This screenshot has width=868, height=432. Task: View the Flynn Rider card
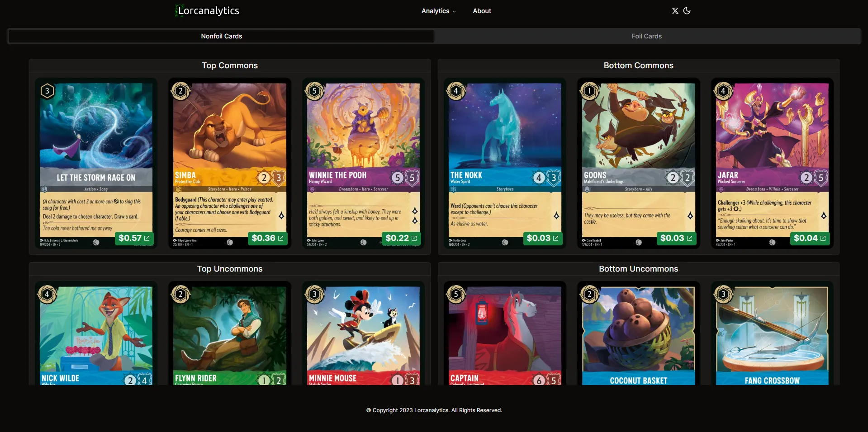tap(230, 333)
